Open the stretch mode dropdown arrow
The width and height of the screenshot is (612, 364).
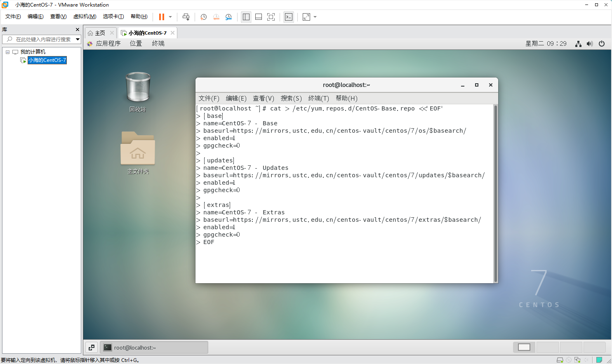[x=315, y=17]
